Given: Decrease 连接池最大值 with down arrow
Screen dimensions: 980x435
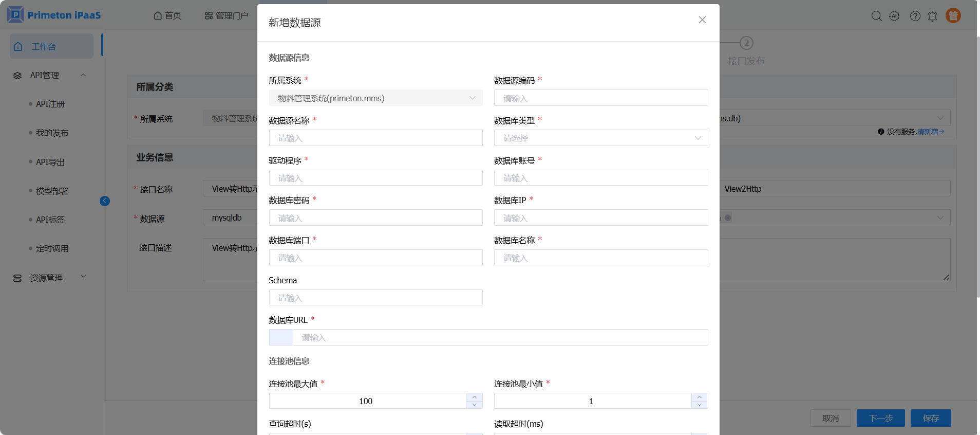Looking at the screenshot, I should (x=474, y=405).
